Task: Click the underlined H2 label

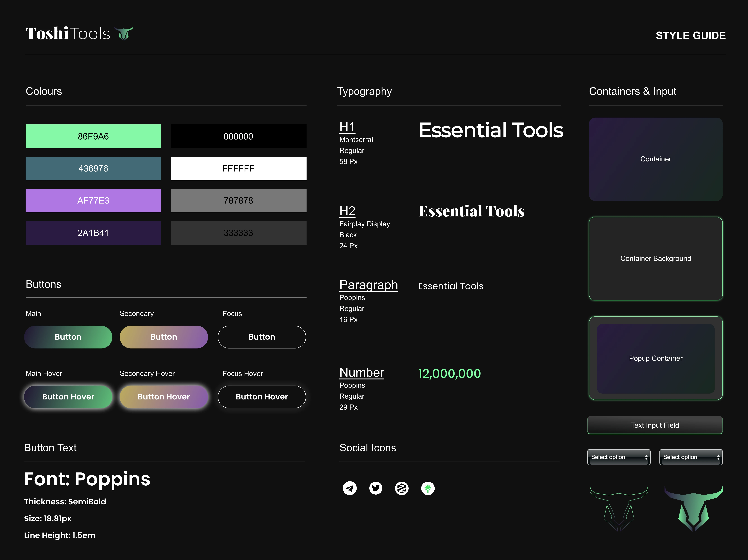Action: [x=347, y=211]
